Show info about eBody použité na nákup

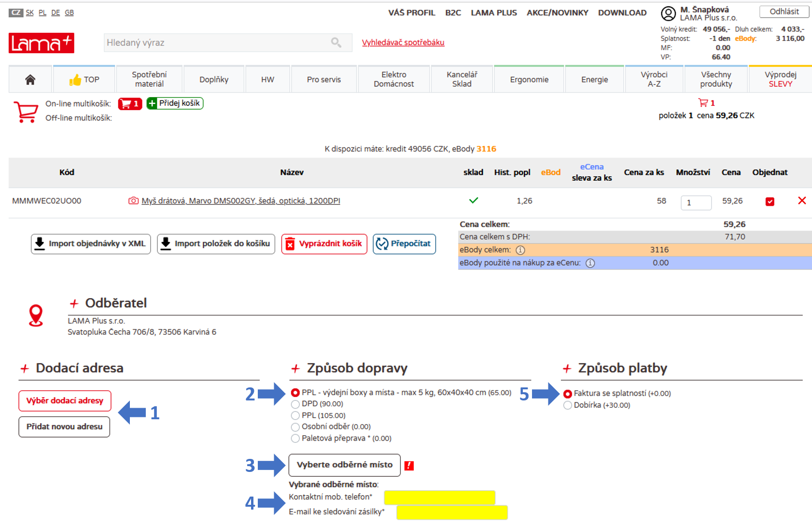[x=590, y=263]
